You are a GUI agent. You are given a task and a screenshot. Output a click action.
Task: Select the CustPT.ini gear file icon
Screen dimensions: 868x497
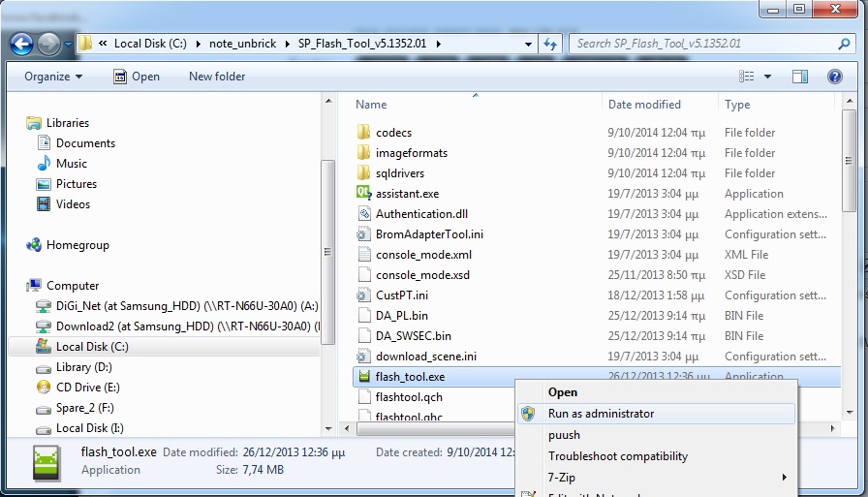tap(363, 295)
